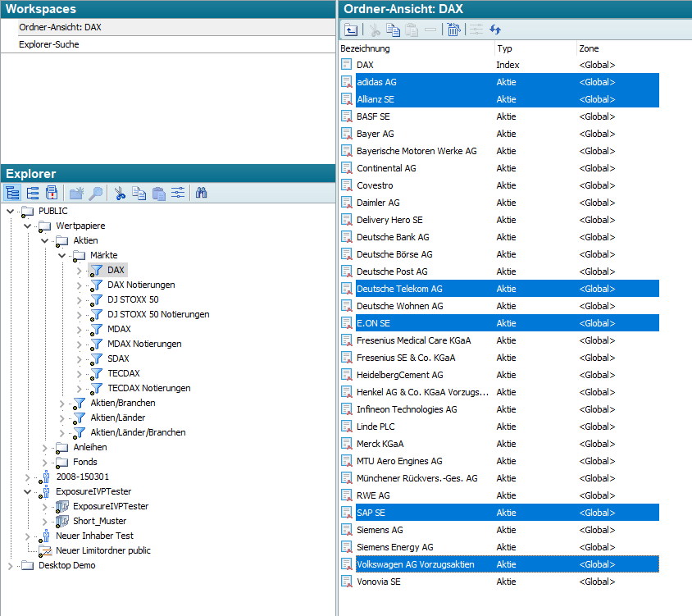Image resolution: width=692 pixels, height=616 pixels.
Task: Click the scissors cut icon in Explorer toolbar
Action: coord(120,194)
